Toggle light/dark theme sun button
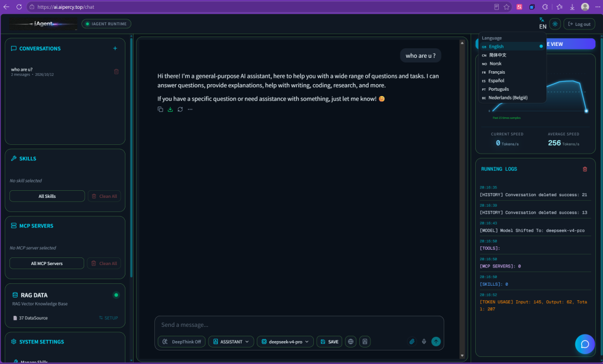603x364 pixels. (x=555, y=24)
